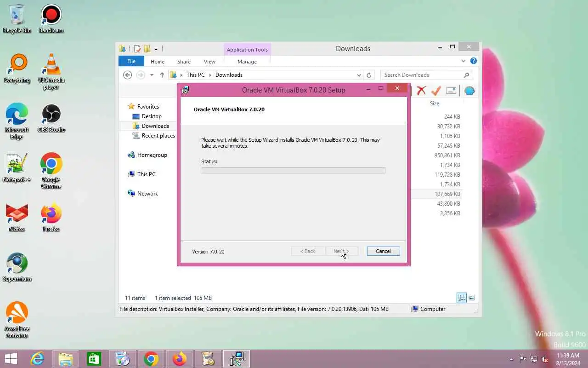The image size is (588, 368).
Task: Cancel the VirtualBox installation
Action: pyautogui.click(x=383, y=251)
